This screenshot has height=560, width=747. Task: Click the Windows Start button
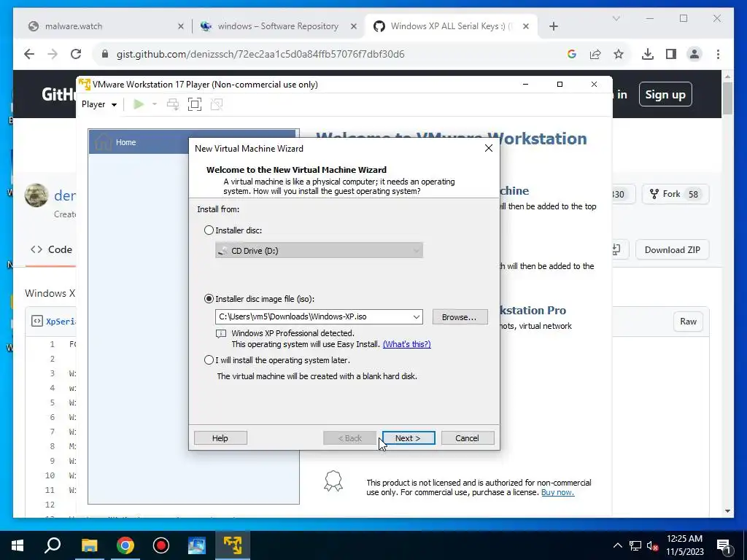[x=18, y=545]
